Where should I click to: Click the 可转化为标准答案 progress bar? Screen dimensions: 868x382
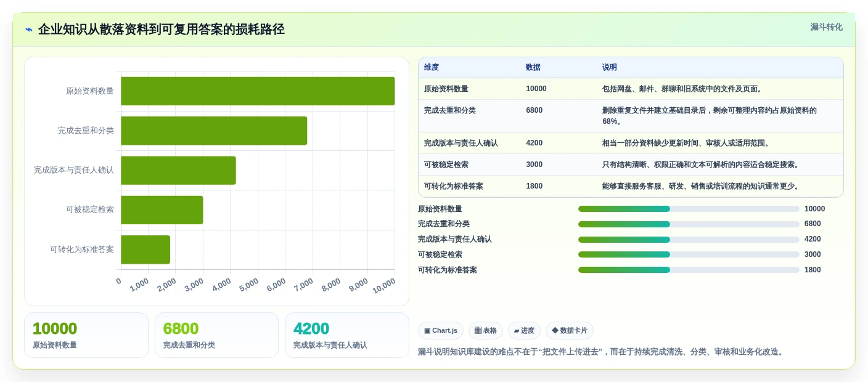pos(689,270)
